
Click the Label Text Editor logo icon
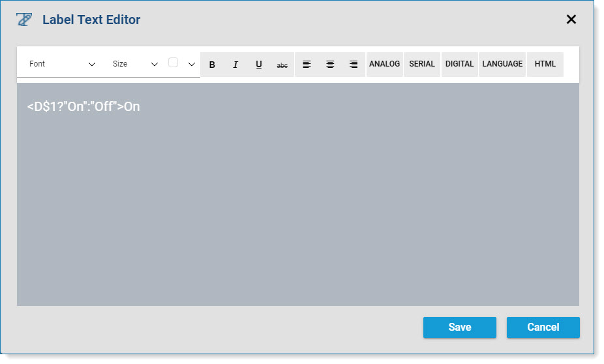click(24, 20)
